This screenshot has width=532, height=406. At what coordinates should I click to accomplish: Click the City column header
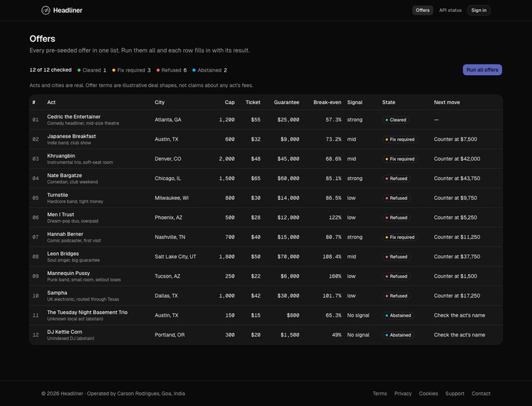(x=160, y=102)
